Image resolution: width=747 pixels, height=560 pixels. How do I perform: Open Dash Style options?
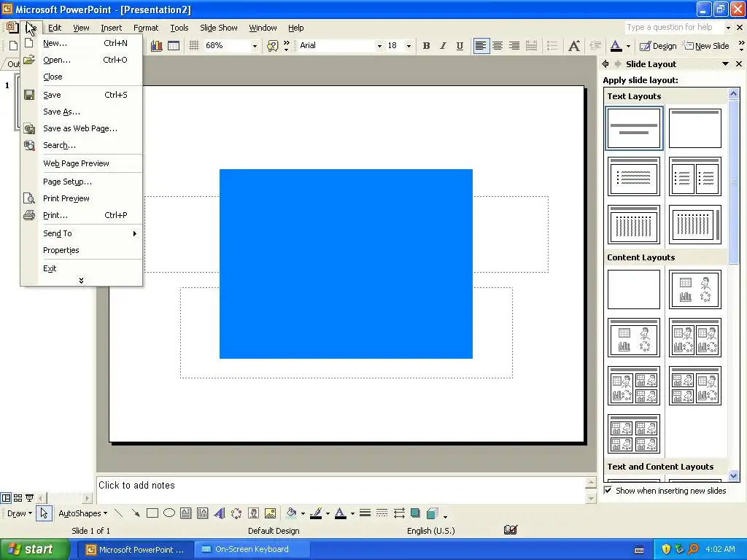point(382,513)
